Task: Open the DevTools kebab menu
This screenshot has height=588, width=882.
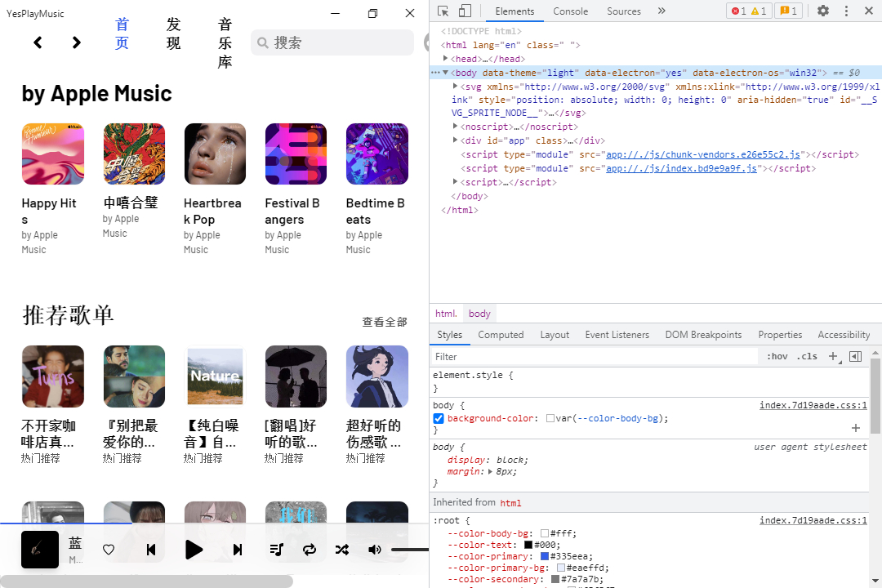Action: pyautogui.click(x=846, y=11)
